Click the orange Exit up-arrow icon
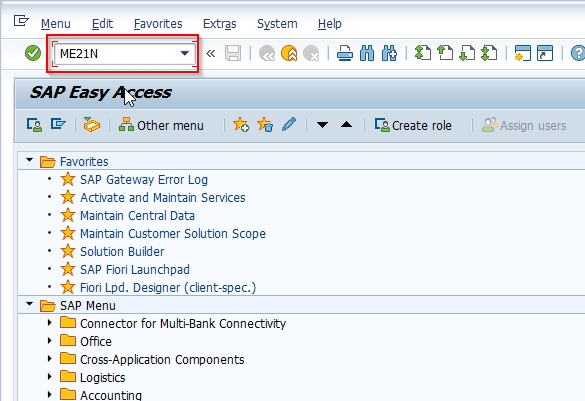The image size is (585, 401). pos(289,53)
